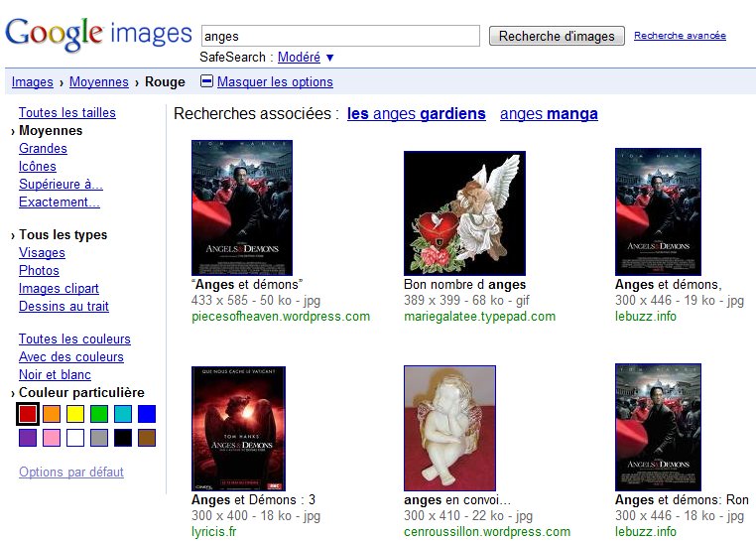Pick the yellow color swatch
Viewport: 756px width, 542px height.
pos(75,414)
